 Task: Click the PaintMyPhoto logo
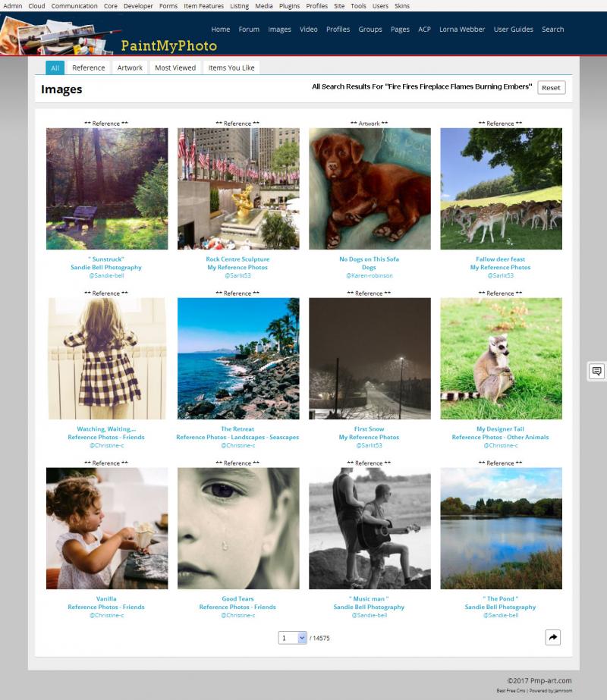coord(169,46)
